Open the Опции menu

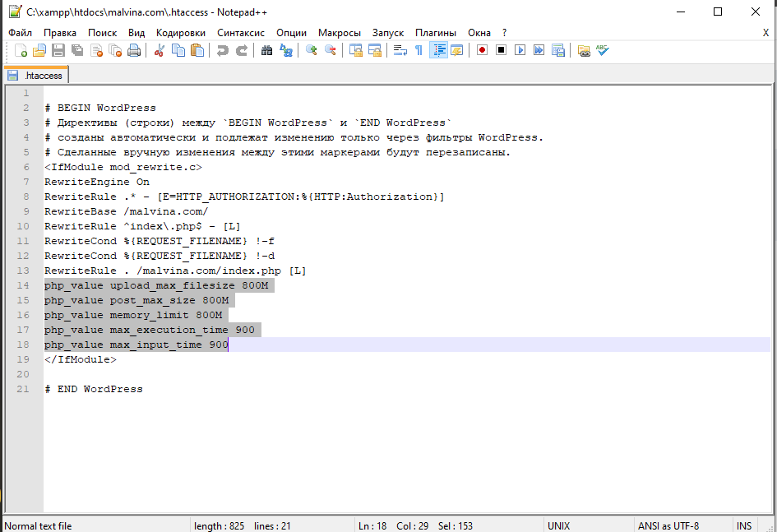291,33
